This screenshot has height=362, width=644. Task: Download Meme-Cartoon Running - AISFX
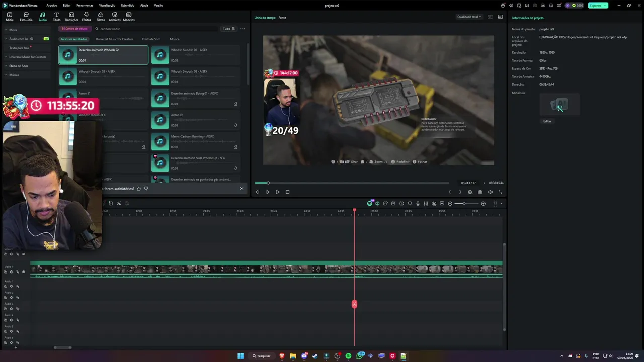[x=236, y=147]
